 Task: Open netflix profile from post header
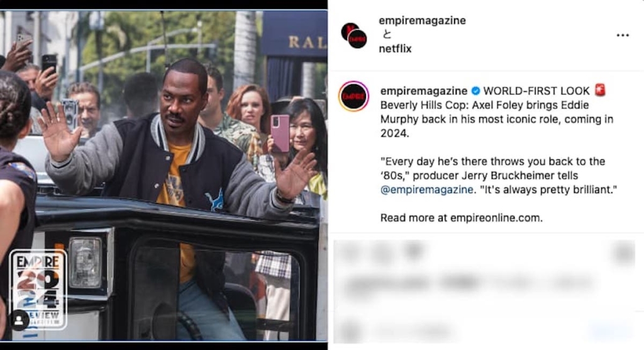pos(395,48)
